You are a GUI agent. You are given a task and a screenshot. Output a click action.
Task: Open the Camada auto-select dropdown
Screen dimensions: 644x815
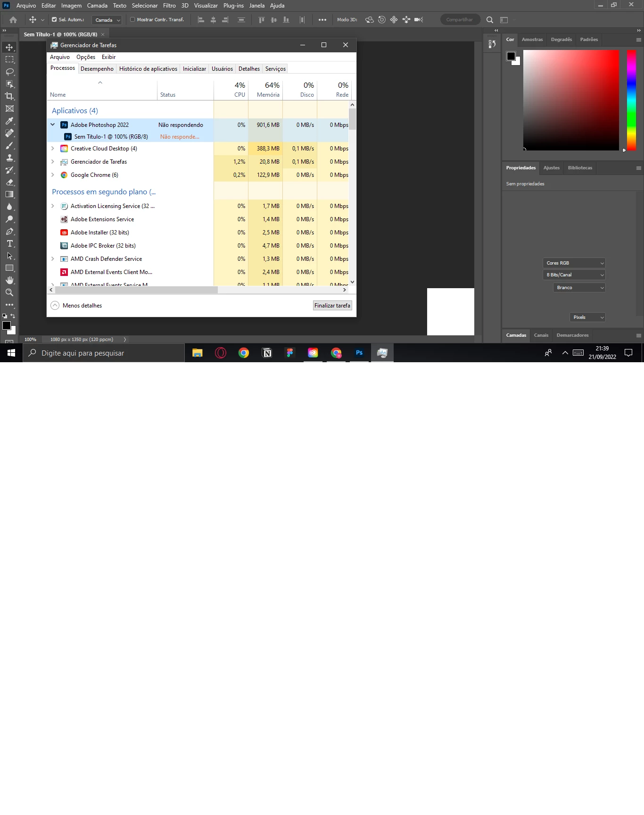(107, 20)
